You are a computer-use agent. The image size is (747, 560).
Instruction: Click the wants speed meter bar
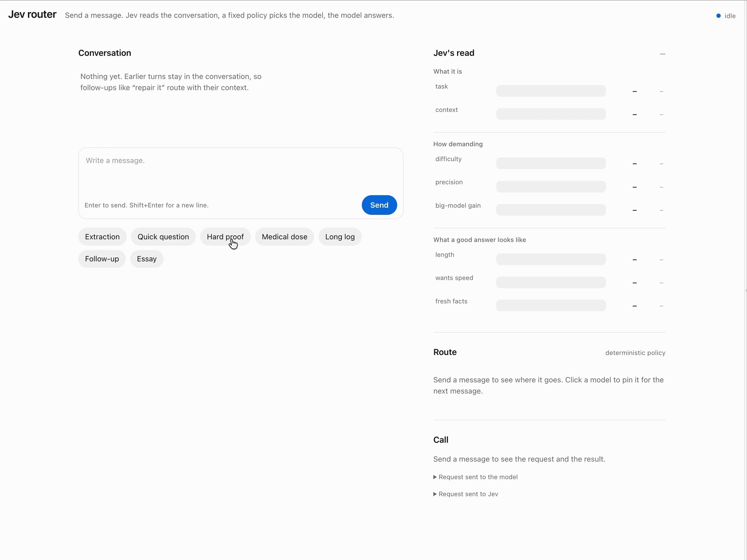550,283
